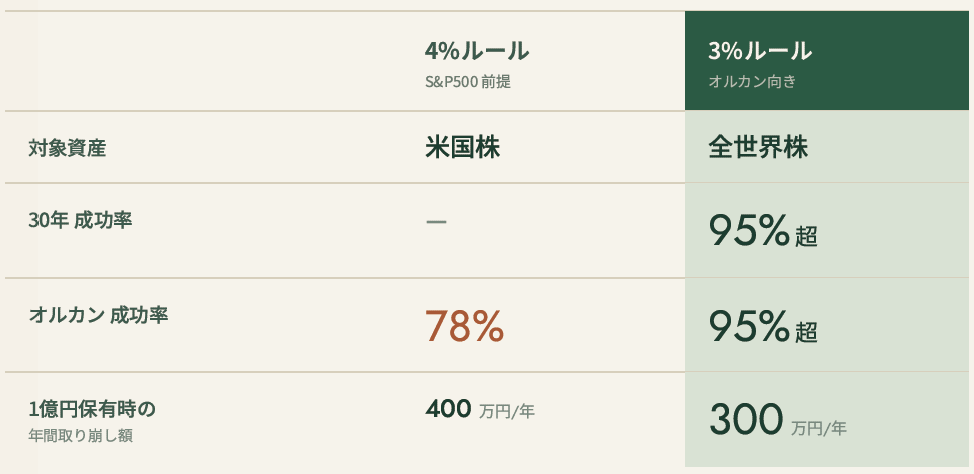Select the オルカン向き subtitle text
Screen dimensions: 974x474
click(x=753, y=82)
